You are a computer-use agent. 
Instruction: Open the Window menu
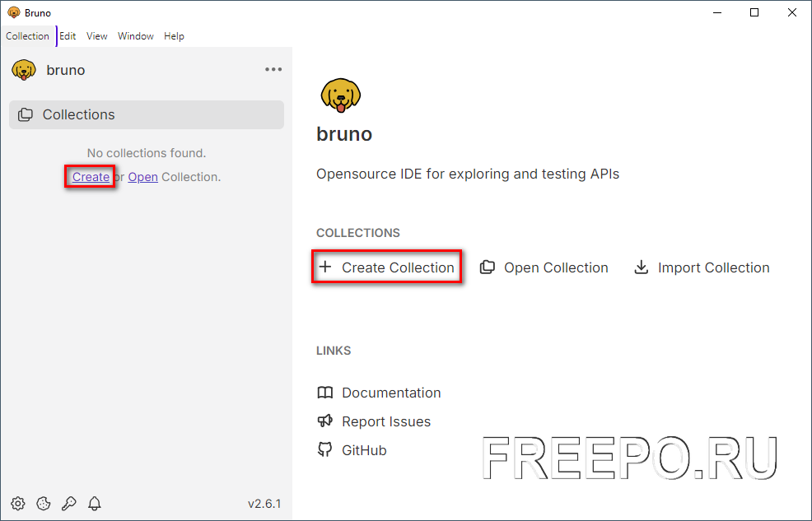pos(136,36)
